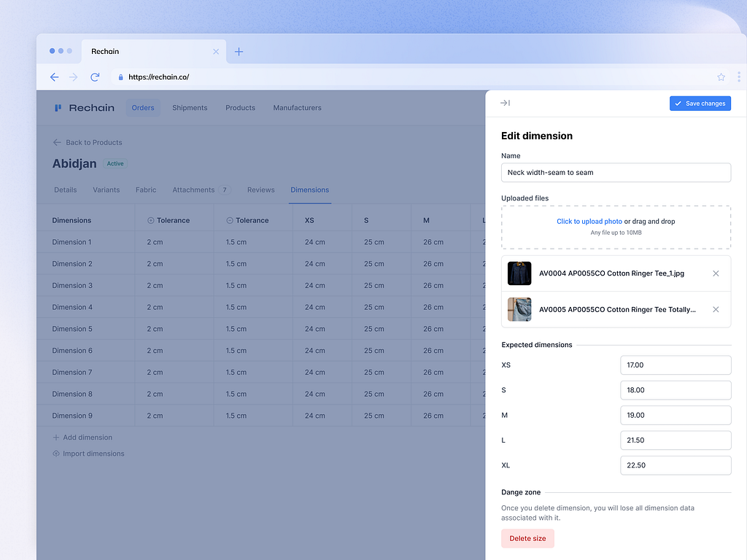Screen dimensions: 747x560
Task: Click the Rechain logo icon
Action: click(x=58, y=107)
